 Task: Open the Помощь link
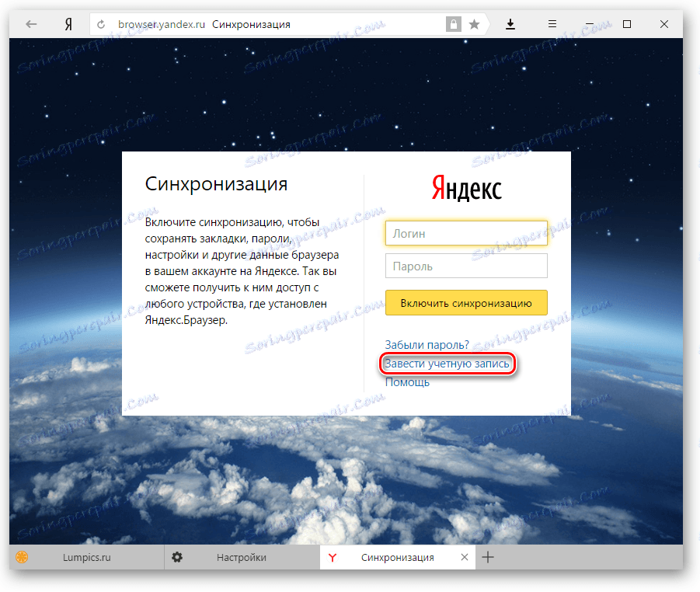click(406, 382)
